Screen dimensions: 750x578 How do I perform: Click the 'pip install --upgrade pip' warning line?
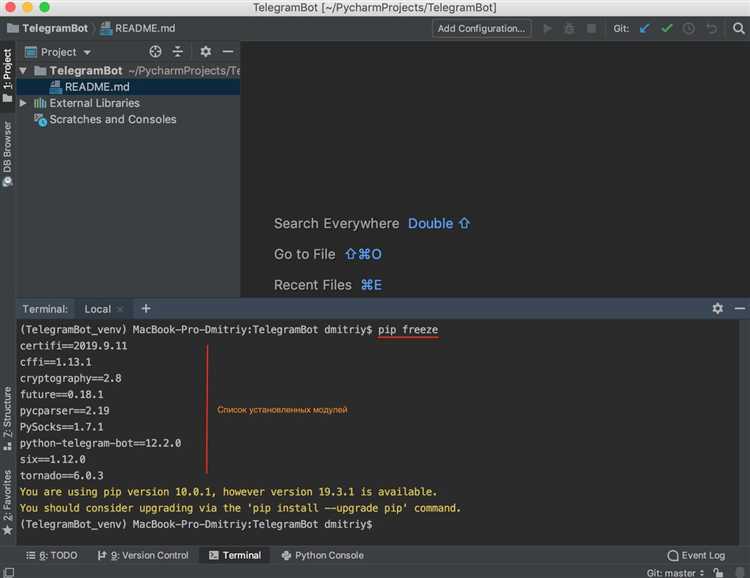coord(240,508)
